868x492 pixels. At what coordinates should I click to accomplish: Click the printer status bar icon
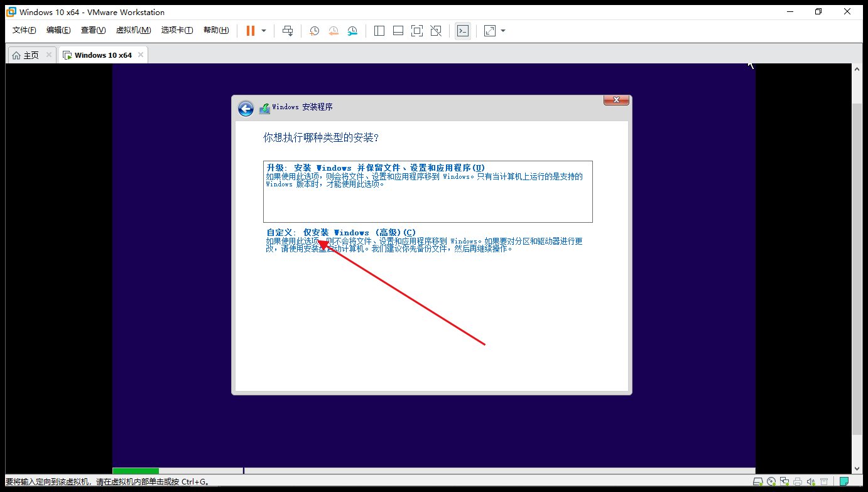point(798,482)
